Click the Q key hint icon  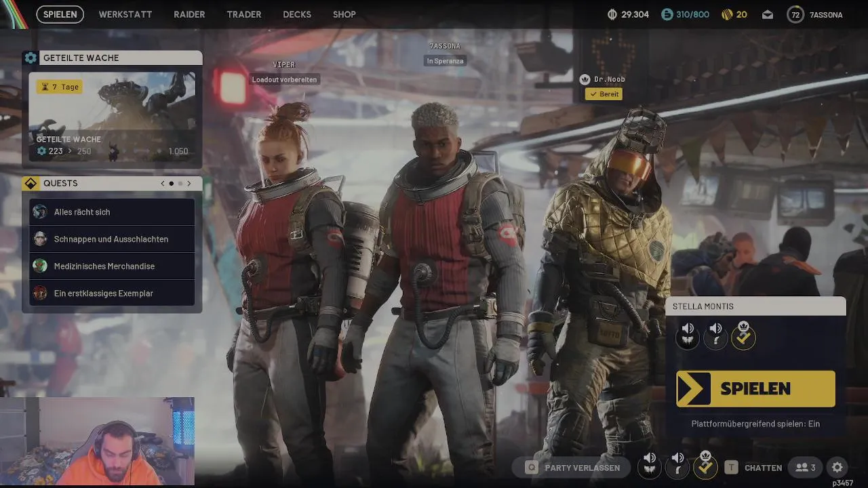click(532, 468)
